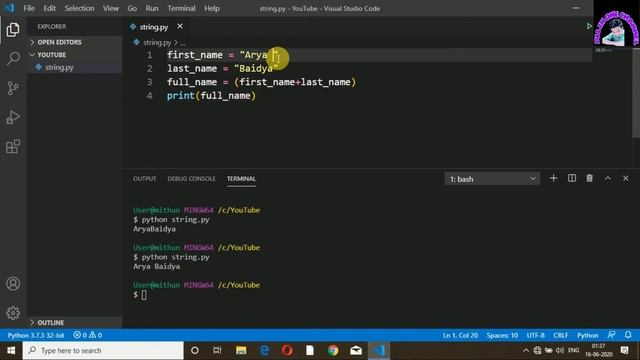Open the Terminal menu
Viewport: 640px width, 360px height.
pos(181,8)
